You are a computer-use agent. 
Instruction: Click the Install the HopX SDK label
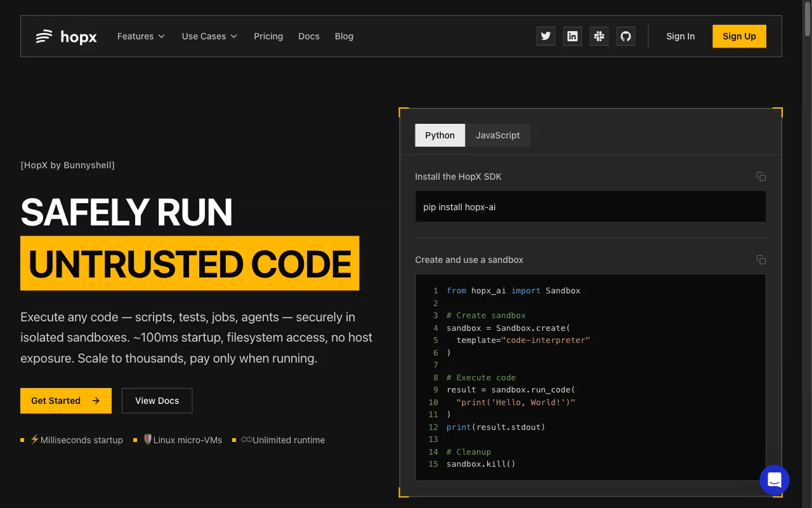point(458,177)
